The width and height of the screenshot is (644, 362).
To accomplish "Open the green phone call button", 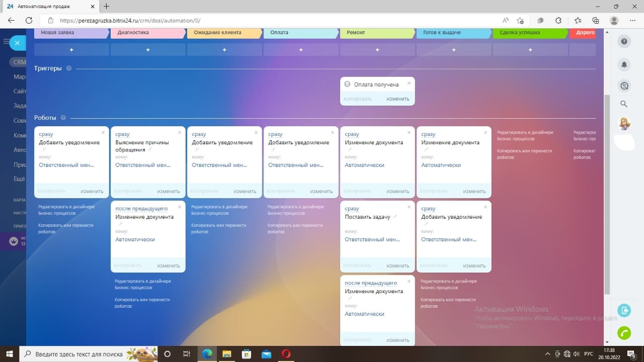I will [x=624, y=333].
